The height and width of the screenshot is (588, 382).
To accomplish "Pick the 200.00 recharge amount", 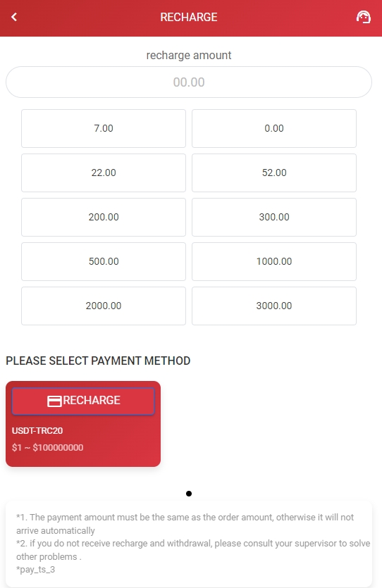I will pos(104,217).
